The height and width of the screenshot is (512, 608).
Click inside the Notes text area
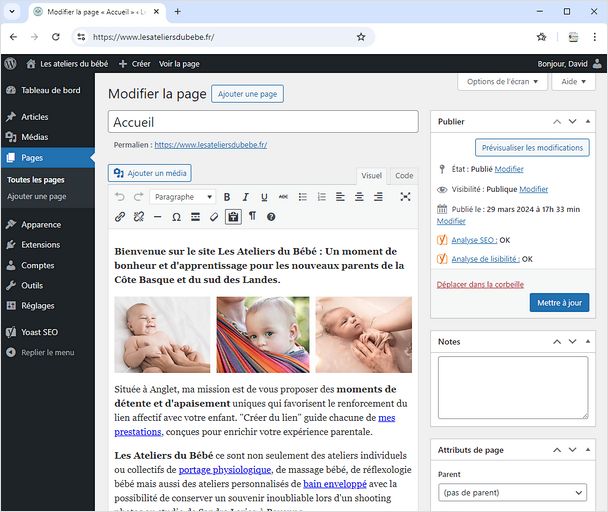(513, 387)
